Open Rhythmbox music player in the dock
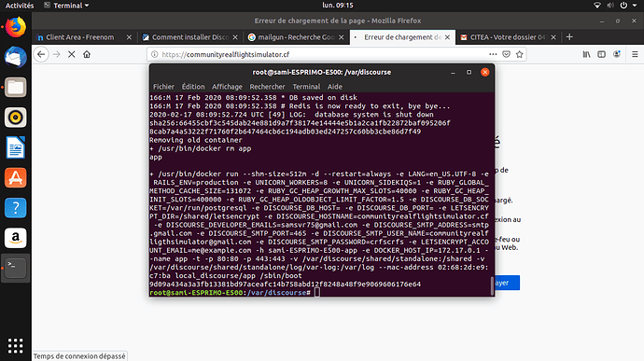The height and width of the screenshot is (361, 644). point(16,118)
